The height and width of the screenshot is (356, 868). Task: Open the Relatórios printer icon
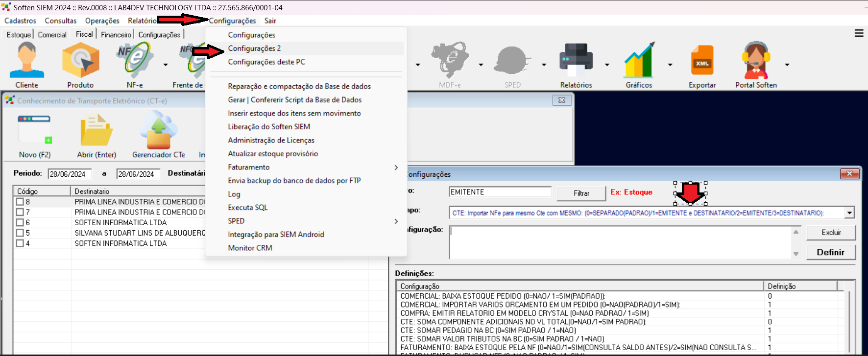pos(576,60)
